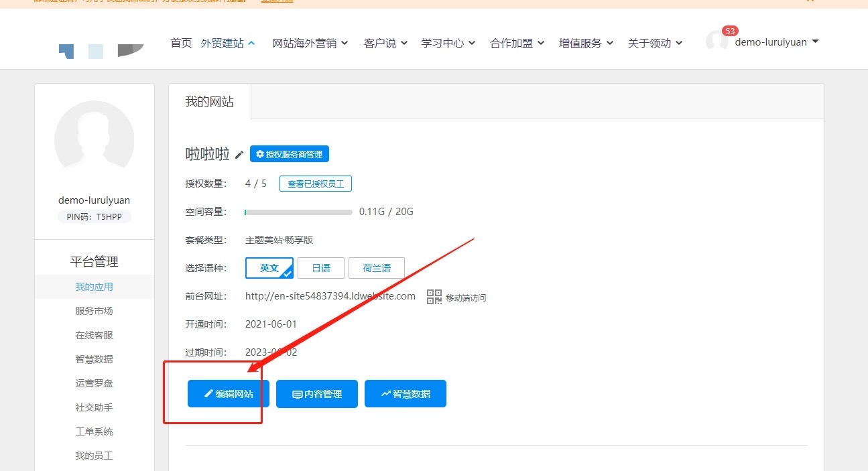This screenshot has height=471, width=868.
Task: Expand the 网站海外营销 dropdown
Action: 310,43
